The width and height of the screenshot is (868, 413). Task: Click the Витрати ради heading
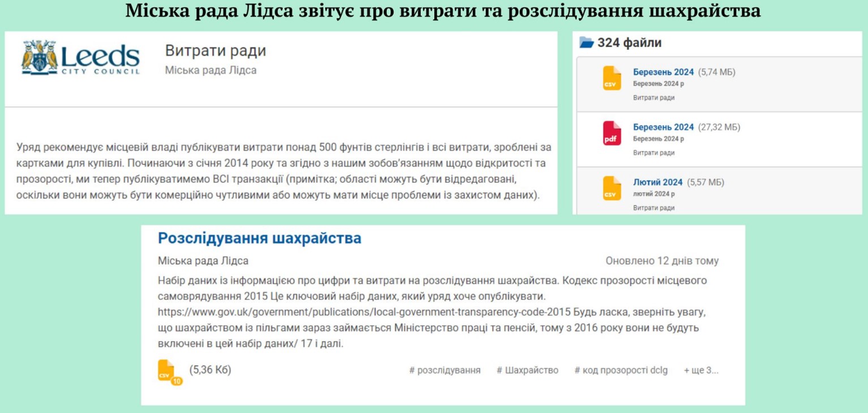216,50
